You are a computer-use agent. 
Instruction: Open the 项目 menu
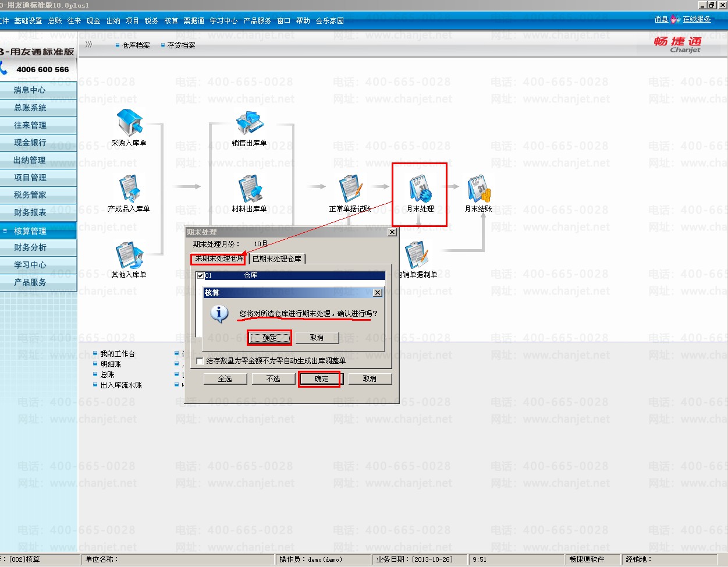[133, 21]
